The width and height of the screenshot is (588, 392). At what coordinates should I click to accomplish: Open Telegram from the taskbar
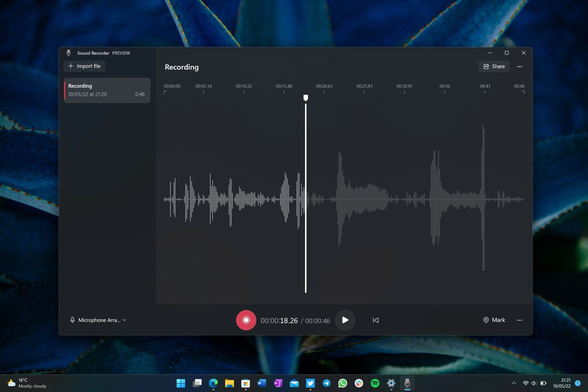point(326,383)
